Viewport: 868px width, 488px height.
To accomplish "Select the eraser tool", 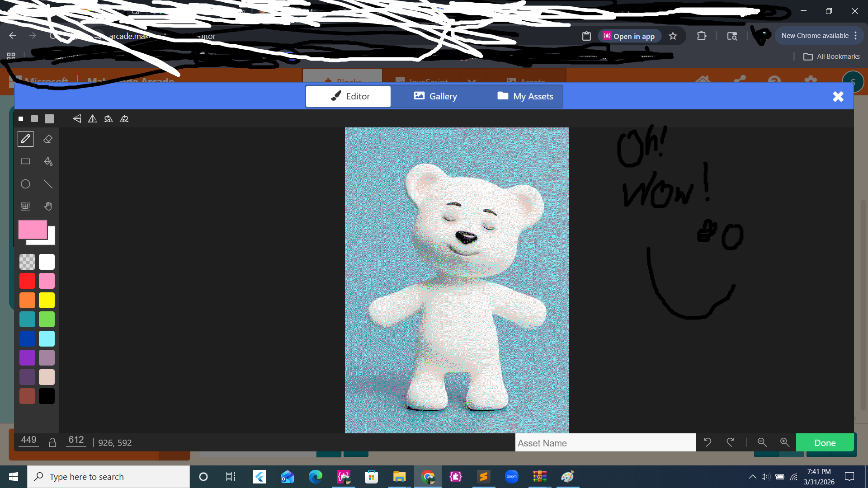I will [48, 139].
